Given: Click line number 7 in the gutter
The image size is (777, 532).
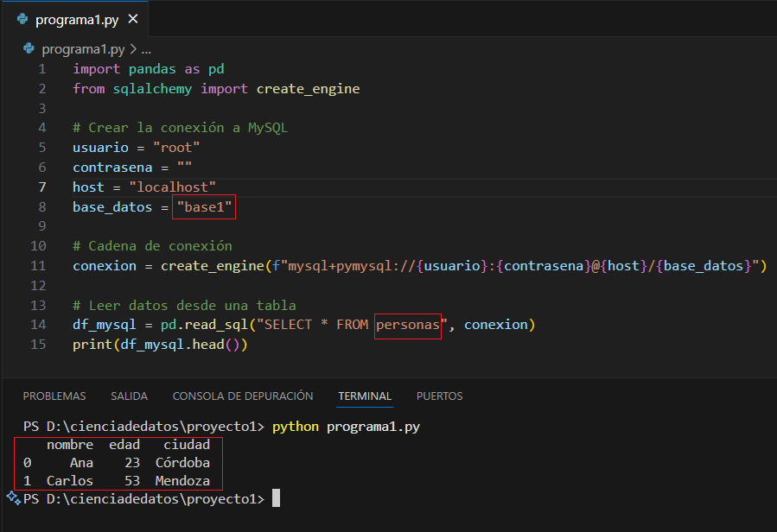Looking at the screenshot, I should (41, 187).
